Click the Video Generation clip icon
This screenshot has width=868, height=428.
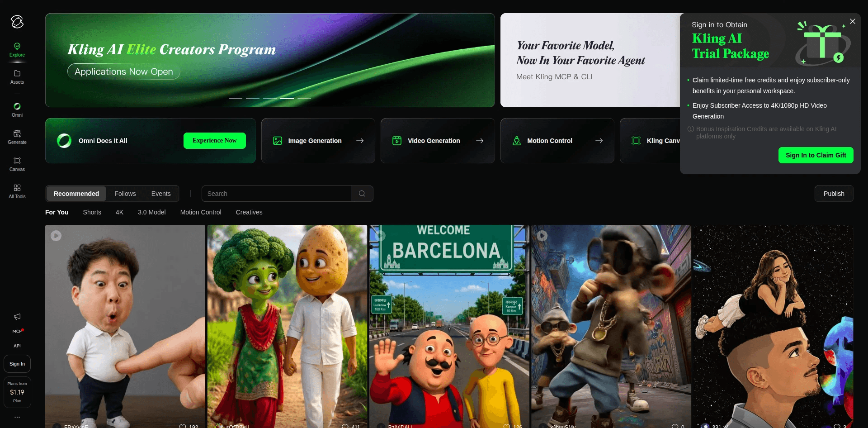tap(397, 141)
